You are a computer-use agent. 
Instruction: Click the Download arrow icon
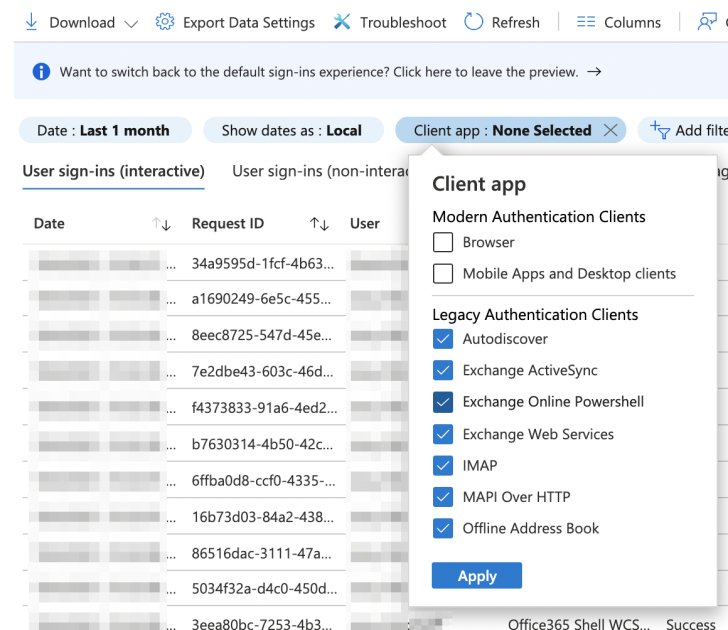coord(31,22)
